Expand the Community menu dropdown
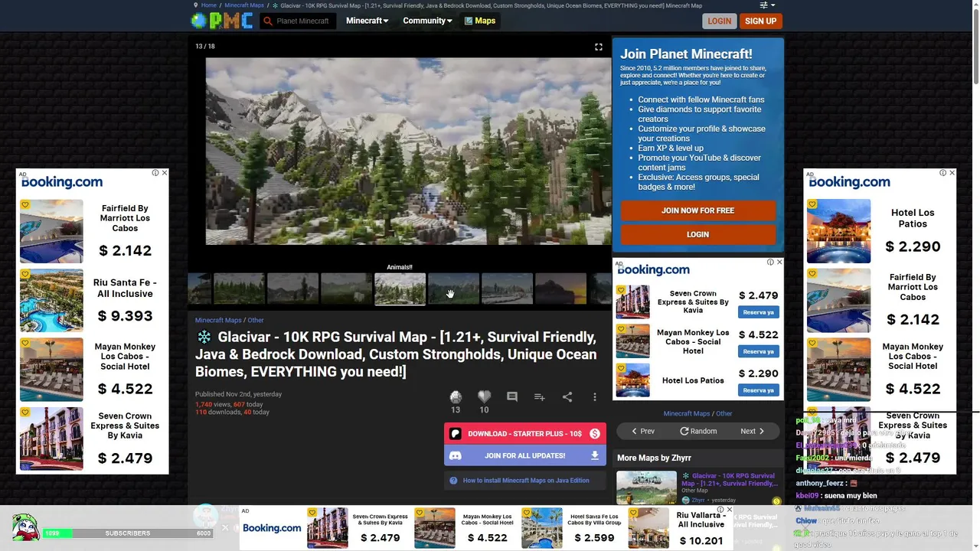The width and height of the screenshot is (980, 551). (427, 21)
